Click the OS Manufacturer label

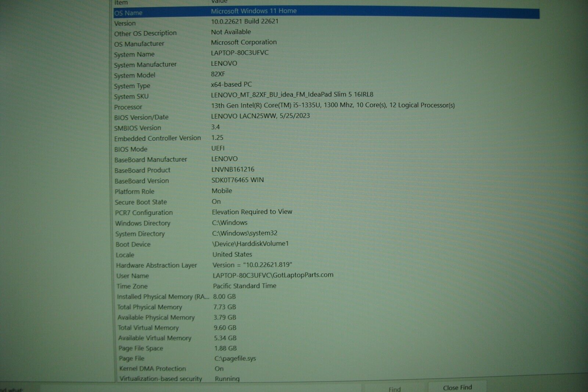(x=139, y=44)
